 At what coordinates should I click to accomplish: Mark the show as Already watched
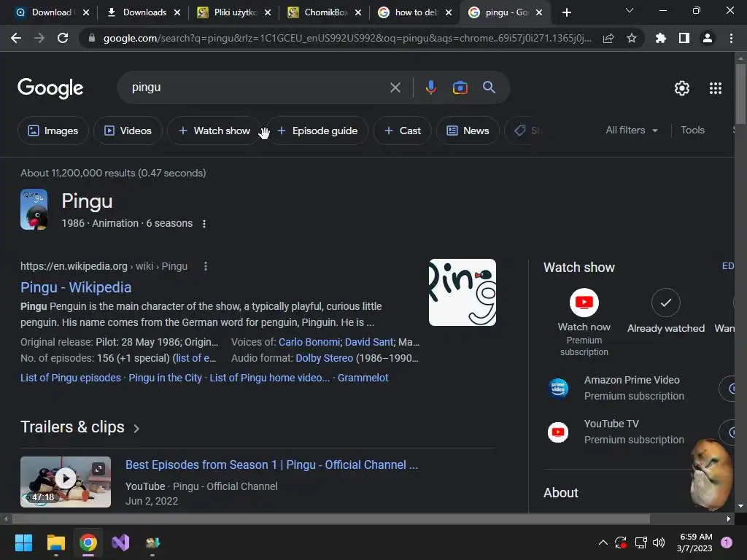665,303
